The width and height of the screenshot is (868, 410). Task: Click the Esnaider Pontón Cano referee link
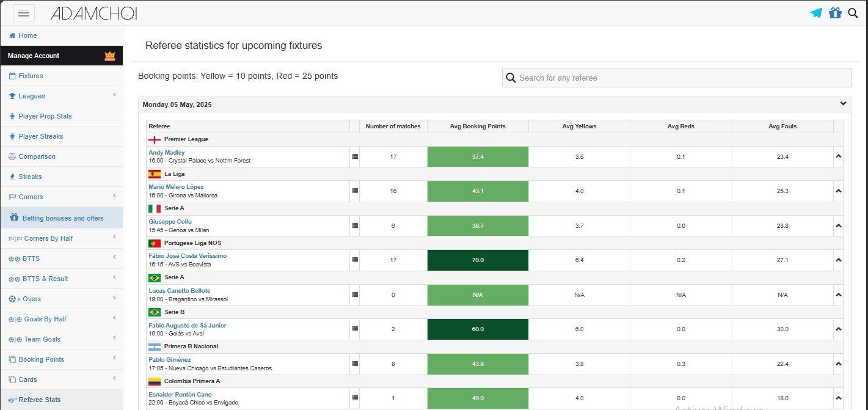180,395
